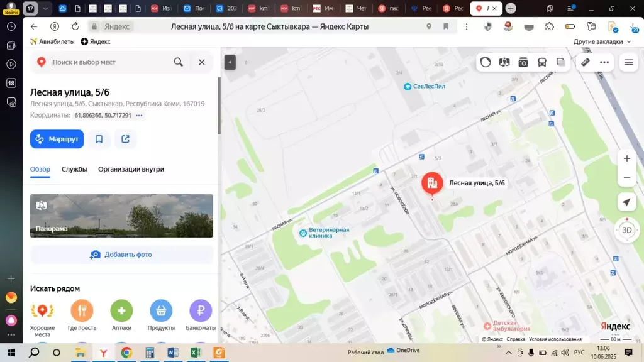Open the downloads icon with badge 28
The height and width of the screenshot is (362, 644).
click(x=633, y=28)
